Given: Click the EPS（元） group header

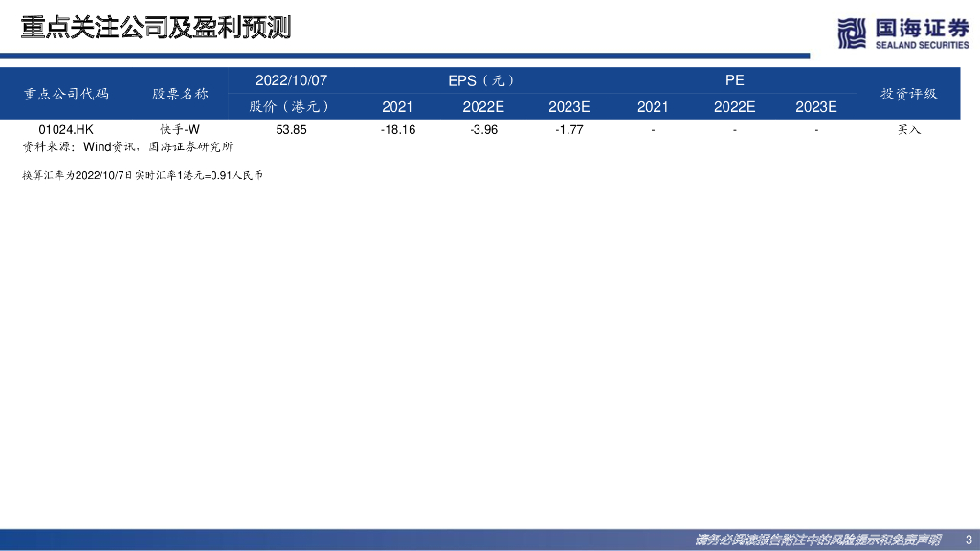Looking at the screenshot, I should [x=483, y=80].
